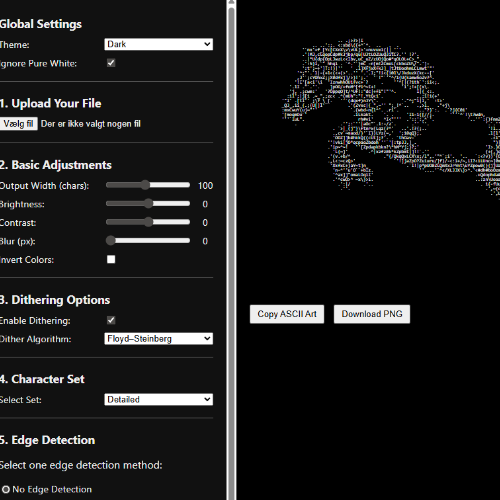The height and width of the screenshot is (500, 500).
Task: Click the Output Width value 100
Action: [205, 186]
